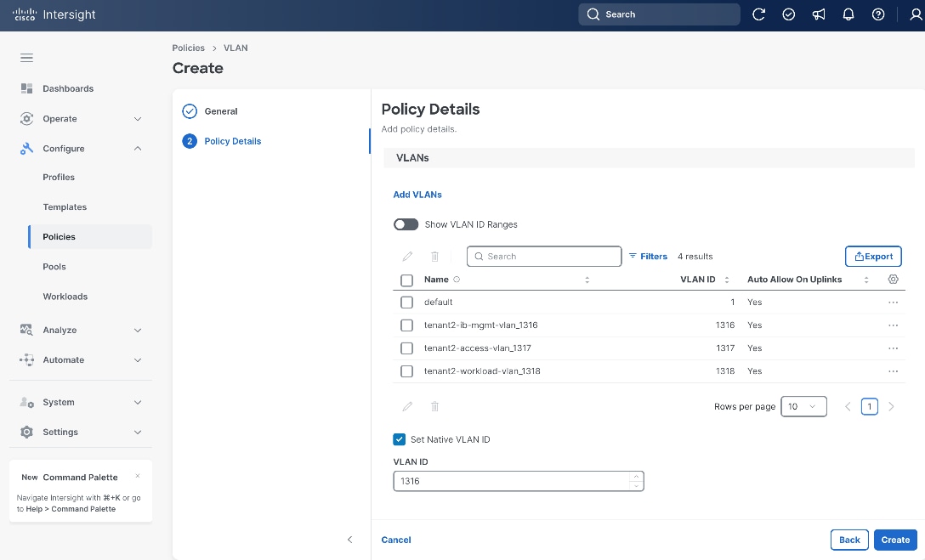This screenshot has width=925, height=560.
Task: Open the notifications bell icon
Action: pos(848,14)
